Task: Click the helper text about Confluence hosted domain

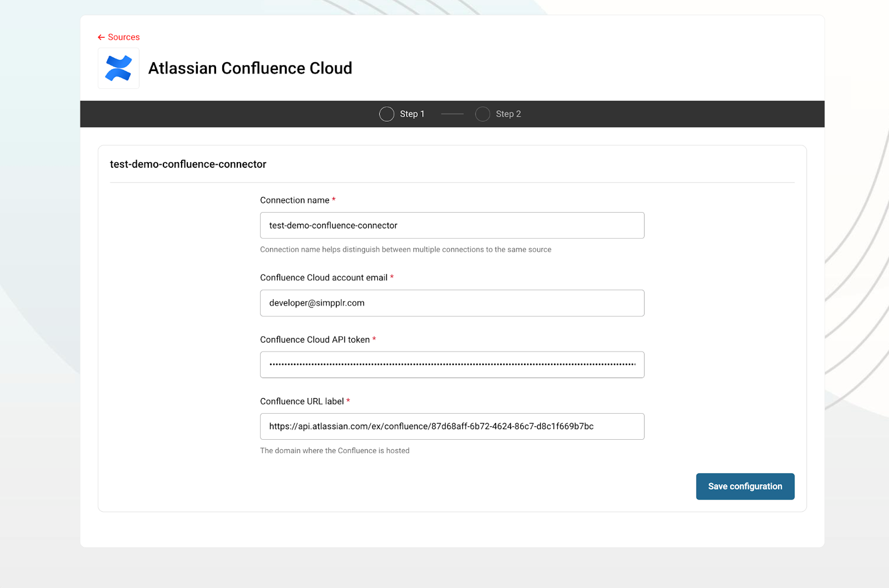Action: tap(334, 451)
